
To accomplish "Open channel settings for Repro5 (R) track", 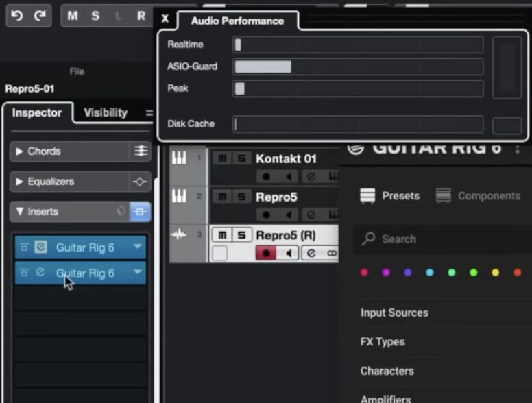I will [x=311, y=254].
